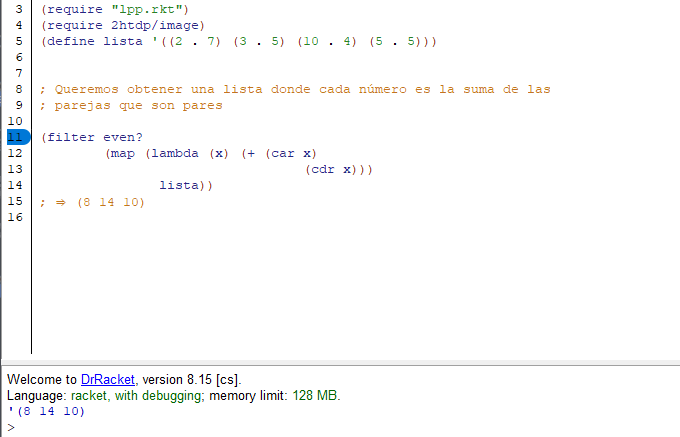Image resolution: width=680 pixels, height=437 pixels.
Task: Click line number 16 in the gutter
Action: click(15, 217)
